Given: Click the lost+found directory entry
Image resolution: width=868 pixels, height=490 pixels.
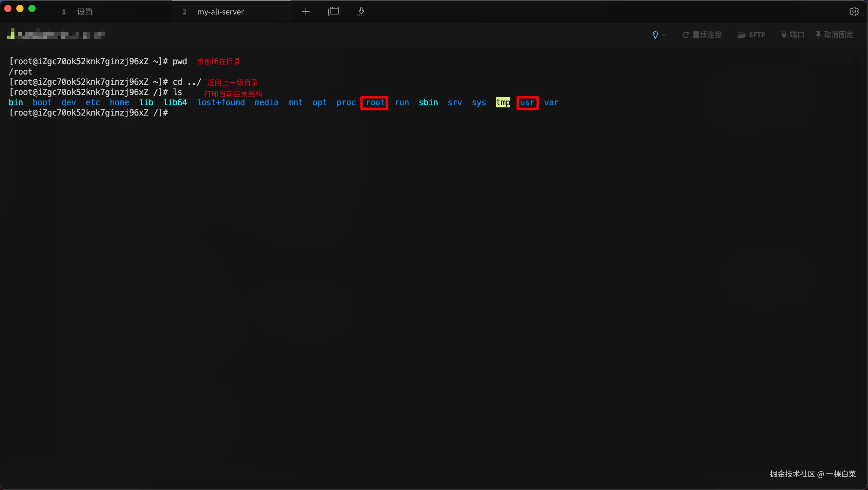Looking at the screenshot, I should click(221, 103).
